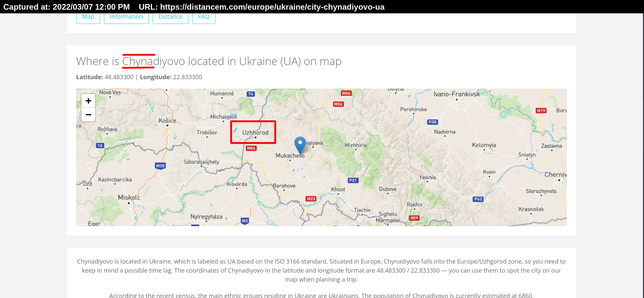Viewport: 644px width, 298px height.
Task: Click the Humenné town label
Action: pyautogui.click(x=222, y=94)
